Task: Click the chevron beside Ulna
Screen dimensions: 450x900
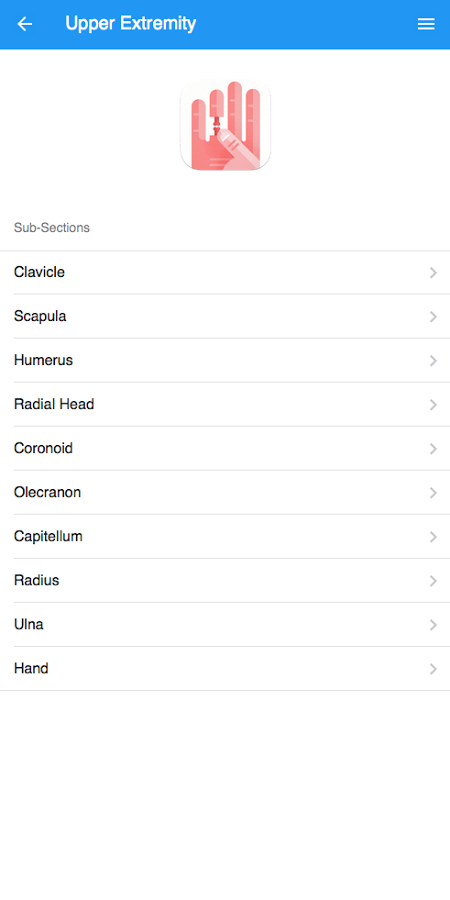Action: click(x=433, y=625)
